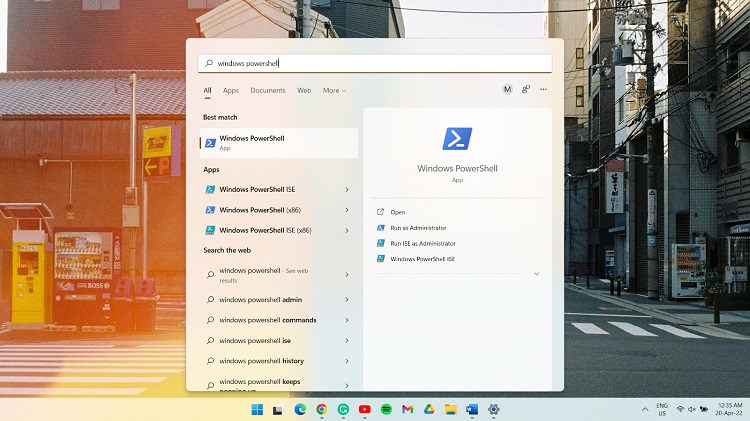This screenshot has width=750, height=421.
Task: Click the Windows PowerShell ISE (x86) app icon
Action: point(210,231)
